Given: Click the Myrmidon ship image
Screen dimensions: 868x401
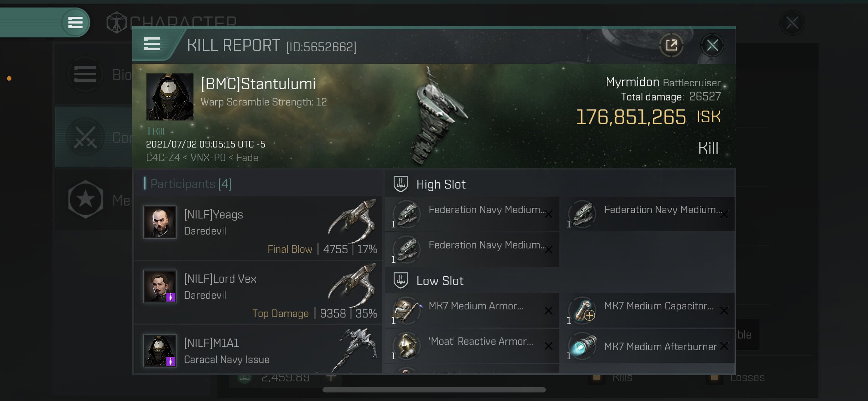Looking at the screenshot, I should [436, 116].
